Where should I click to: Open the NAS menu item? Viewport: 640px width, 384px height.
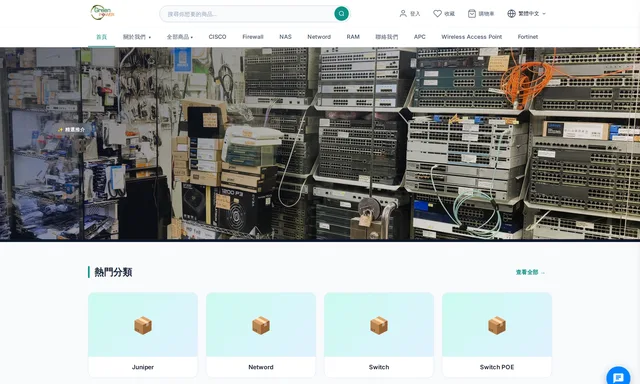(285, 37)
